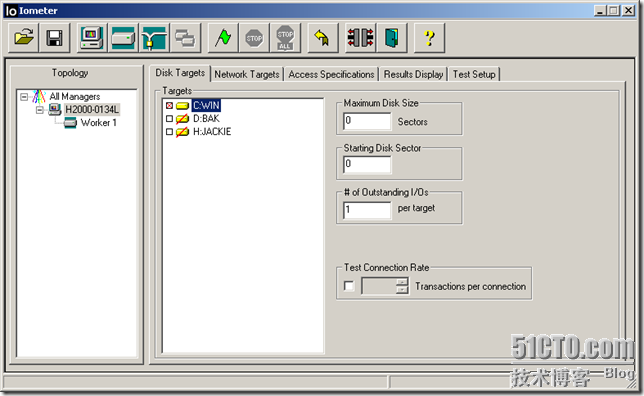
Task: Start a new manager from toolbar
Action: coord(92,38)
